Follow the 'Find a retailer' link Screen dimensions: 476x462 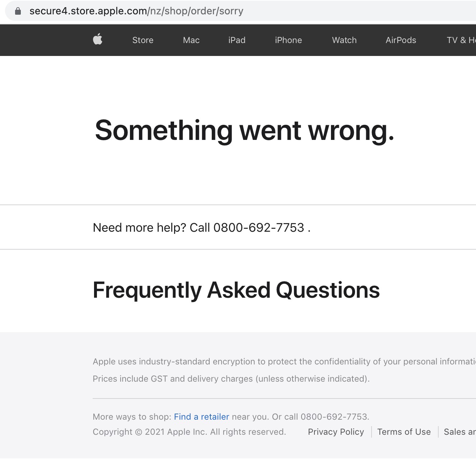[201, 417]
